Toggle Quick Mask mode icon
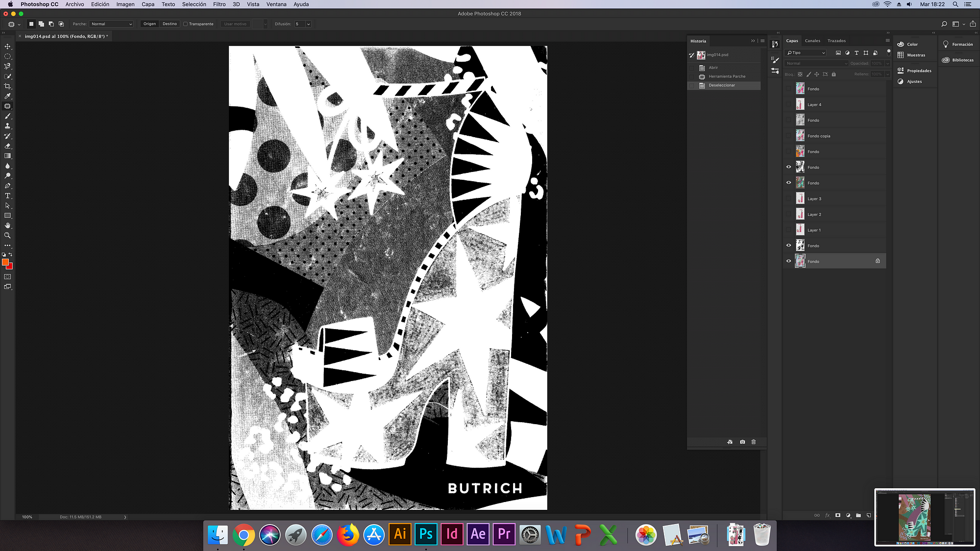Viewport: 980px width, 551px height. coord(7,277)
